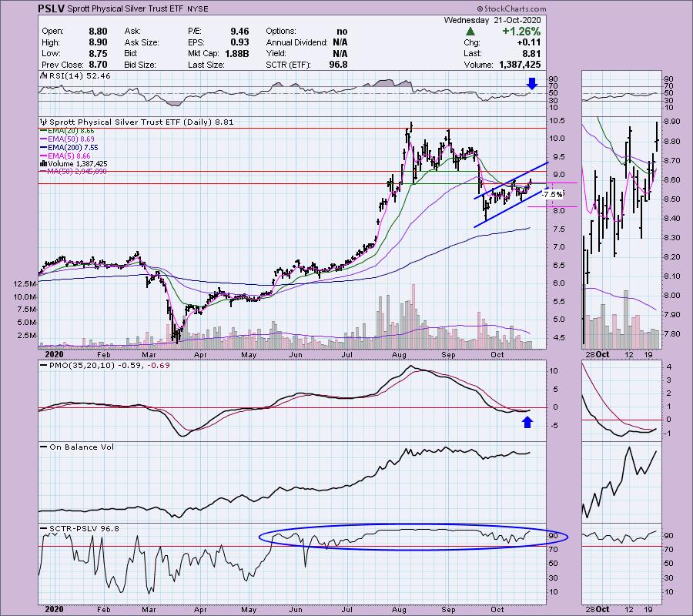Click the RSI(14) 52.46 panel label
Viewport: 693px width, 616px height.
click(x=79, y=76)
